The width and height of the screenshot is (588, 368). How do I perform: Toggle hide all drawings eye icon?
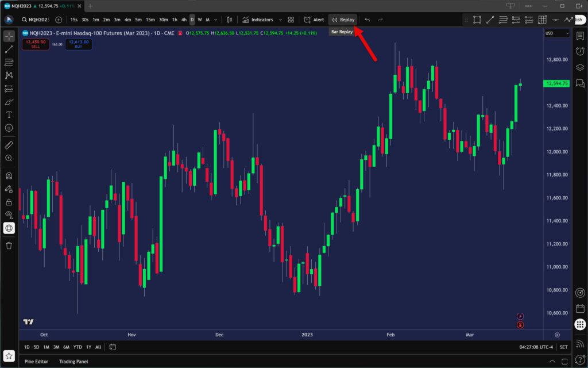click(x=9, y=215)
